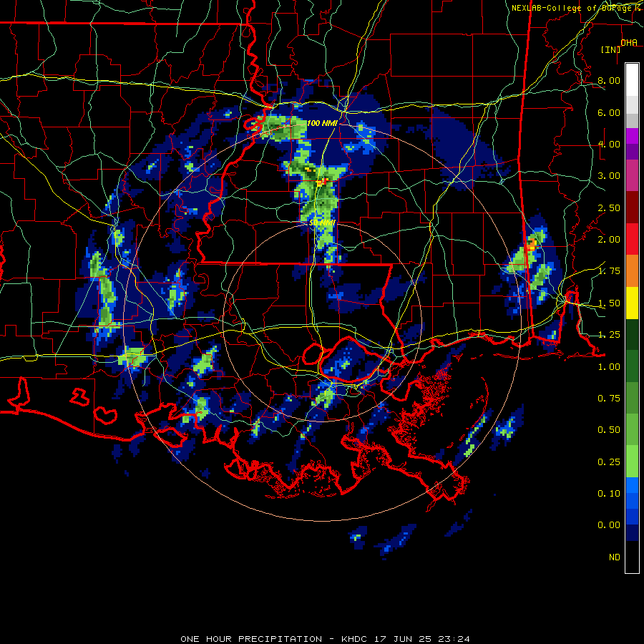
Task: Click the 2.50 legend value
Action: click(609, 208)
